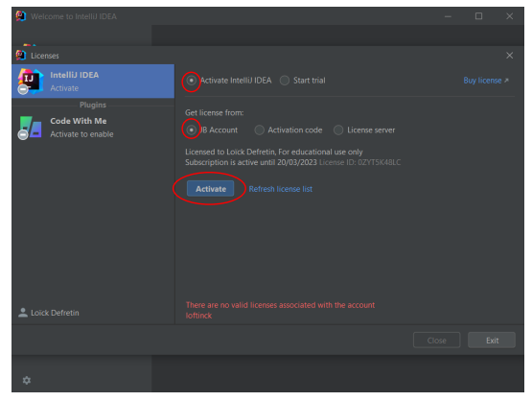The image size is (532, 401).
Task: Select the Start trial radio option
Action: pos(285,81)
